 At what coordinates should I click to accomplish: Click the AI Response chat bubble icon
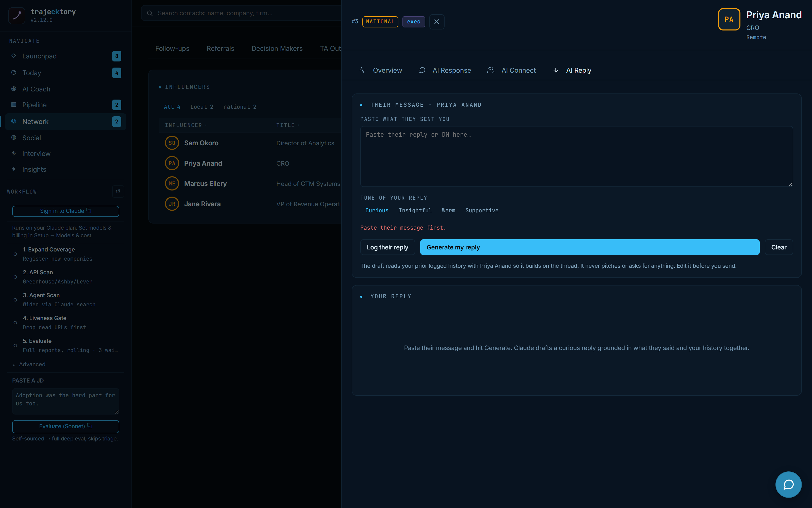422,70
